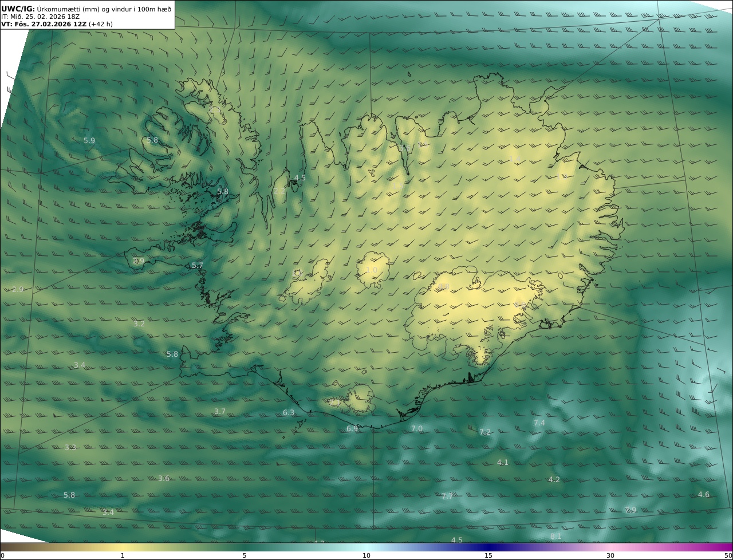Click the 8.1 value near the bottom edge
733x560 pixels.
[556, 537]
